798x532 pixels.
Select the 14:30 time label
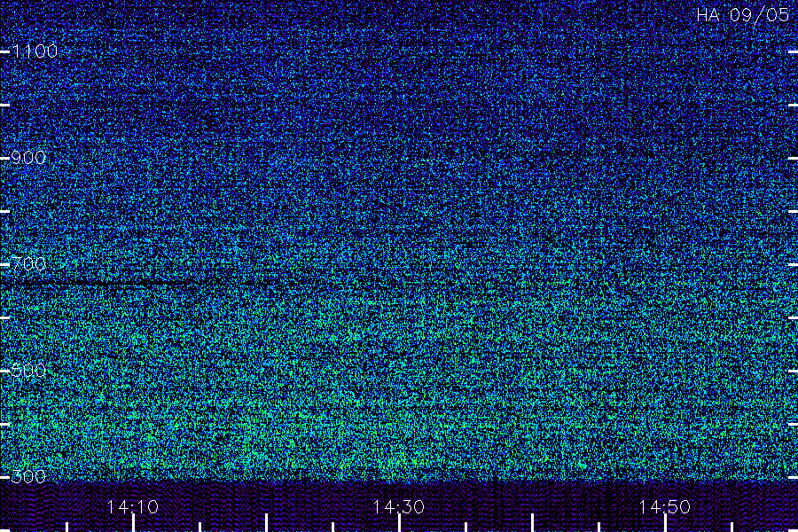click(398, 507)
